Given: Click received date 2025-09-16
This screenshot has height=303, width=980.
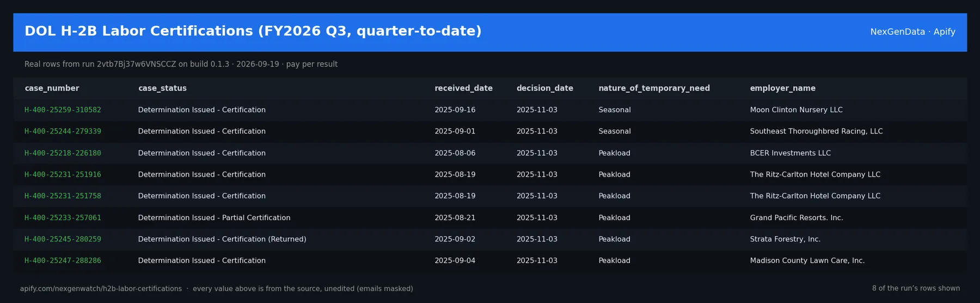Looking at the screenshot, I should point(455,110).
